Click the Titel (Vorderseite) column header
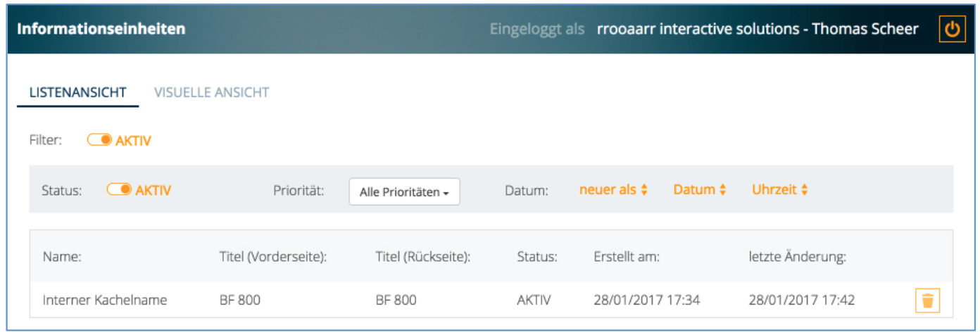Viewport: 980px width, 332px height. 273,257
